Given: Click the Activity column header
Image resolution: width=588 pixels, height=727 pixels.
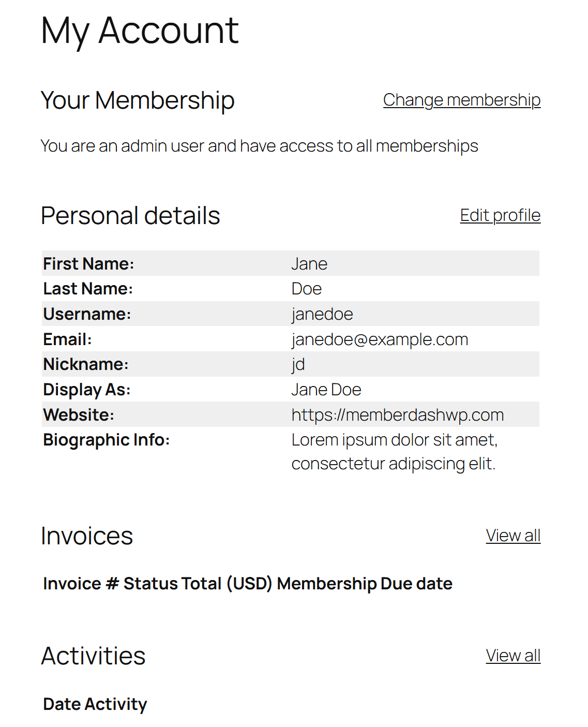Looking at the screenshot, I should coord(116,704).
